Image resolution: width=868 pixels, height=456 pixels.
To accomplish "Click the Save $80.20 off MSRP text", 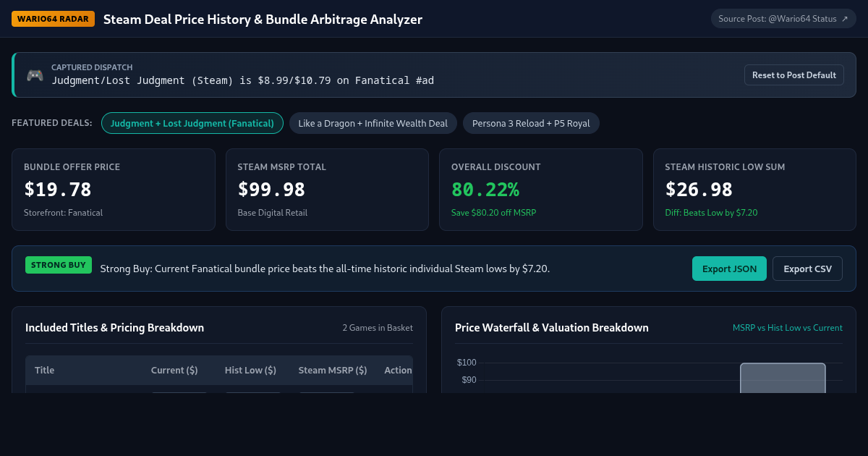I will [493, 213].
